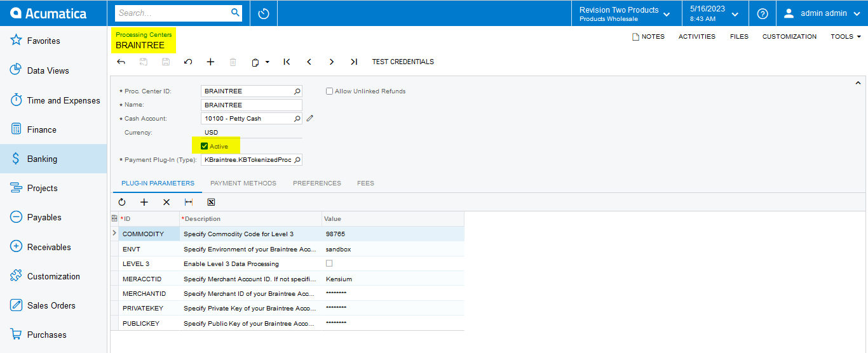Switch to Plug-In Parameters tab
Viewport: 868px width, 353px height.
pyautogui.click(x=158, y=183)
